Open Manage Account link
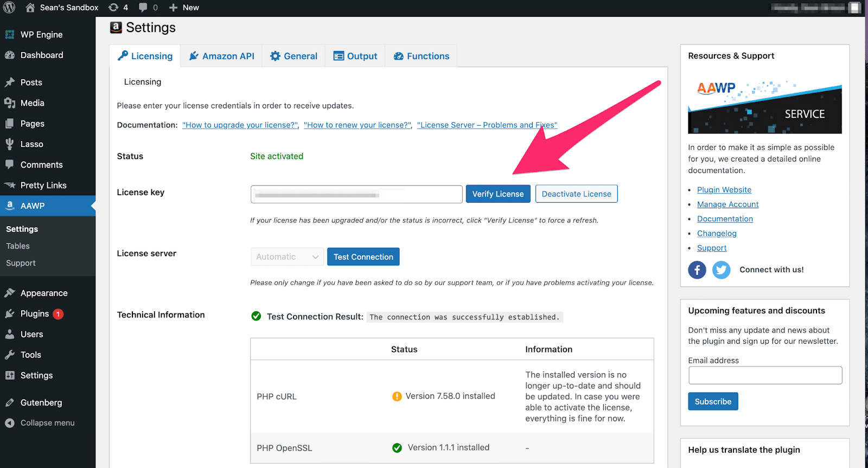 pos(727,204)
